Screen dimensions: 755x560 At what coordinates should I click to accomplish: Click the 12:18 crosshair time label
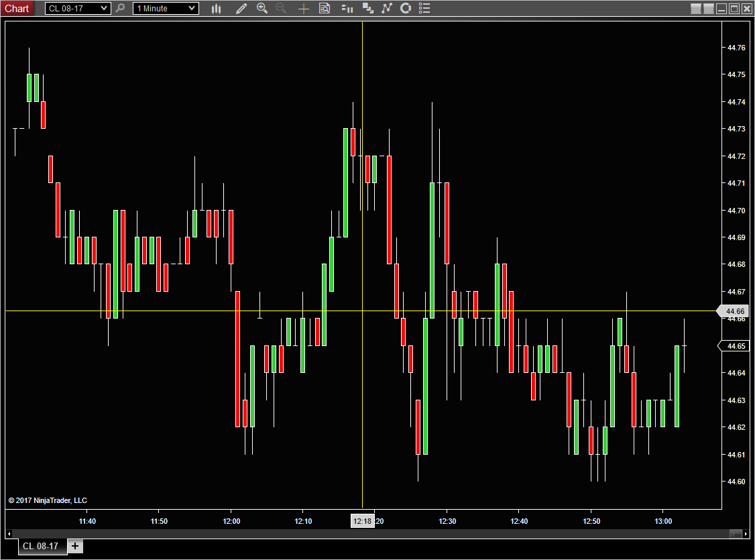point(362,521)
